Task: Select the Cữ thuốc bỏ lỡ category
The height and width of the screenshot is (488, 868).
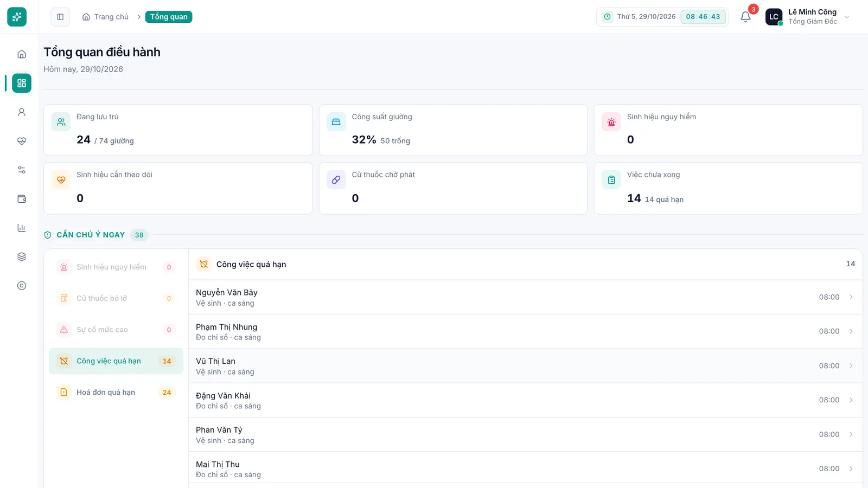Action: tap(116, 298)
